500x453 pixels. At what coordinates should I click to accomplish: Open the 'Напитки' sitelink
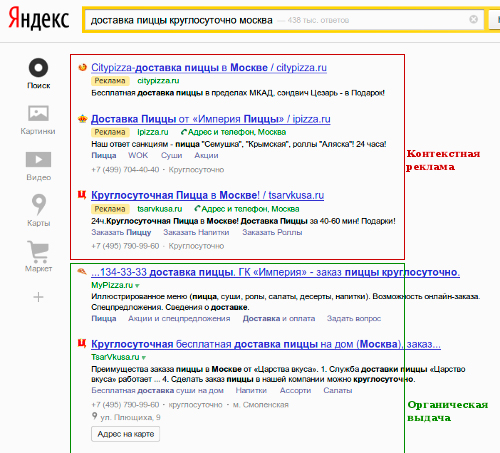coord(251,391)
